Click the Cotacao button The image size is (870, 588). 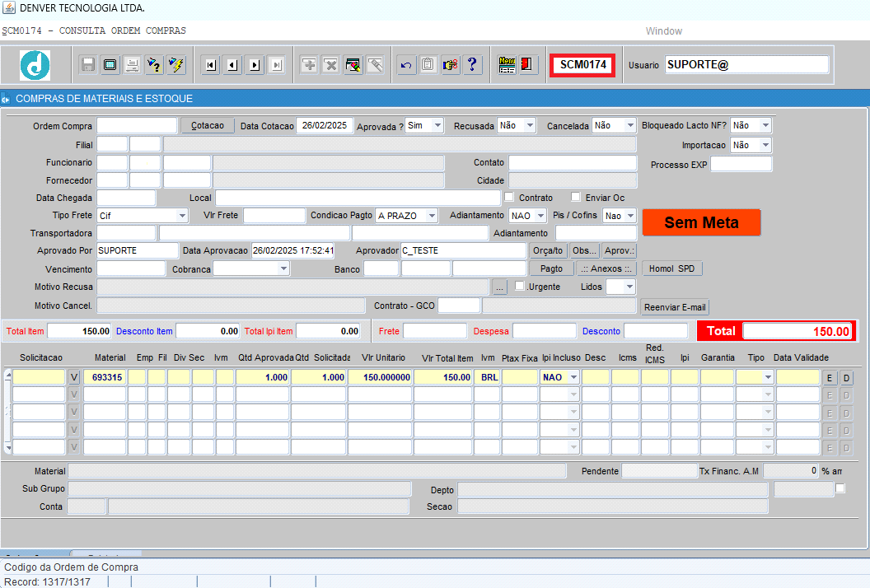(208, 125)
